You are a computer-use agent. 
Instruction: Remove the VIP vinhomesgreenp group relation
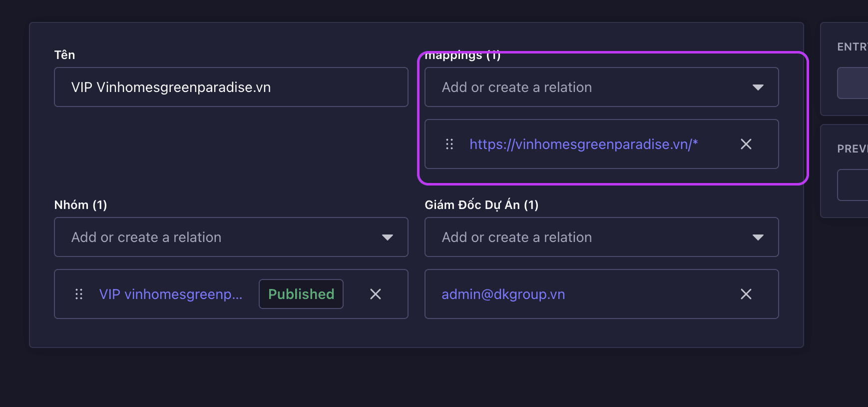coord(375,294)
